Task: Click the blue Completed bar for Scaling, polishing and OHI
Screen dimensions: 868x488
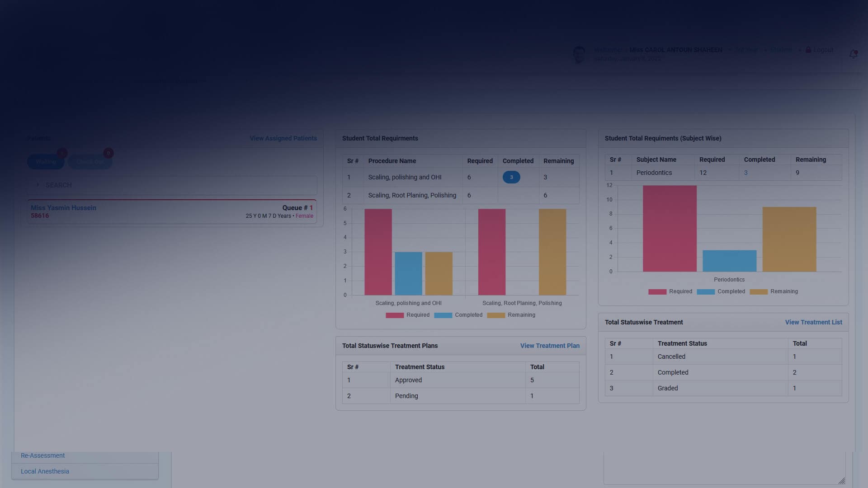Action: pyautogui.click(x=408, y=273)
